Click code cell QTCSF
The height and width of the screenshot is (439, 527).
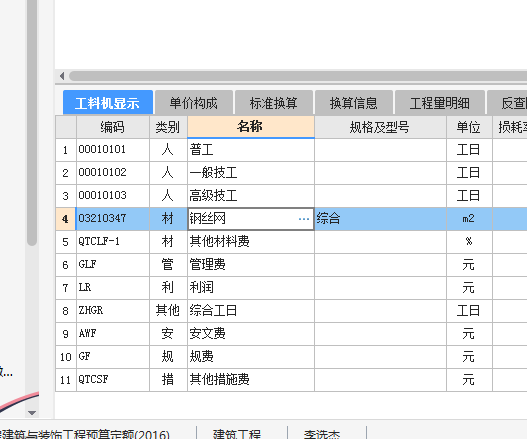[113, 380]
